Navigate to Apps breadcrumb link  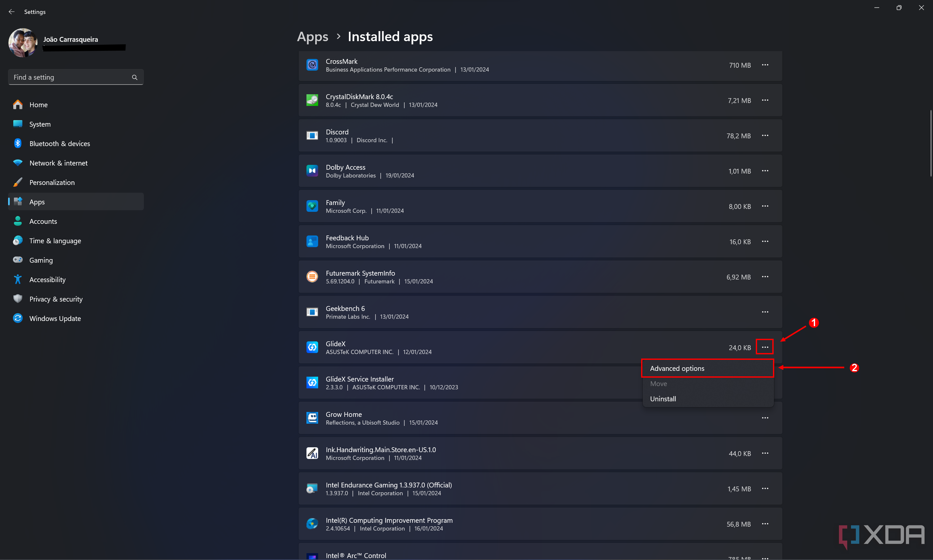pyautogui.click(x=313, y=37)
